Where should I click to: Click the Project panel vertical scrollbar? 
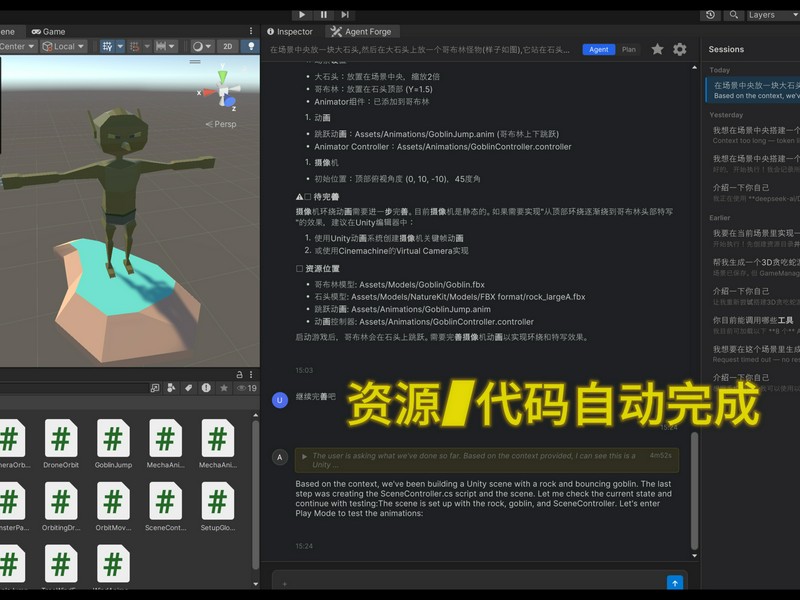click(x=255, y=495)
